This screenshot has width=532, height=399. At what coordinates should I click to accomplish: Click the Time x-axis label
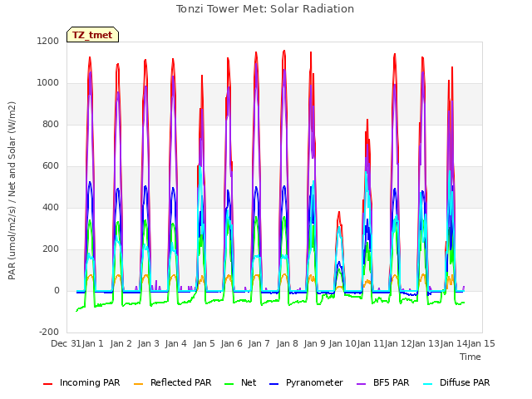tap(470, 357)
